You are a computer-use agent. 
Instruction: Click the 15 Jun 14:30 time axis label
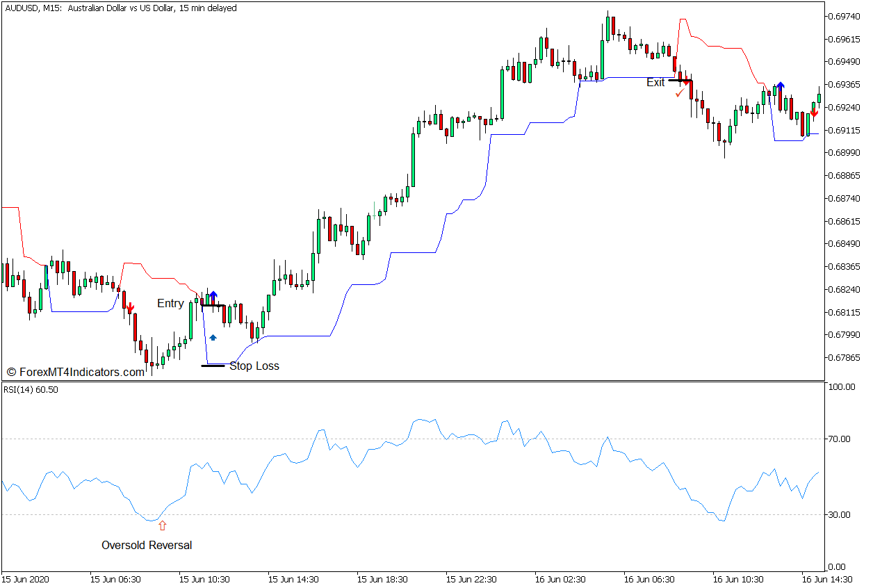tap(293, 578)
